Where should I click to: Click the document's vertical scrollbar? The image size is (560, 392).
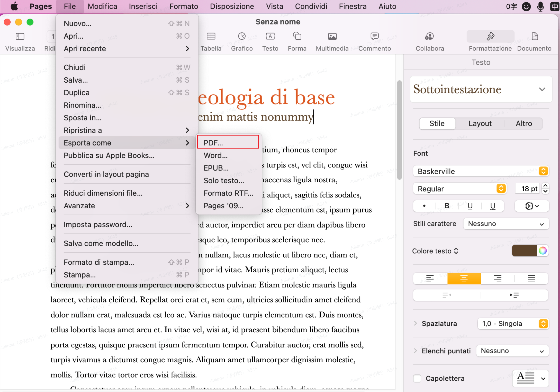tap(399, 129)
